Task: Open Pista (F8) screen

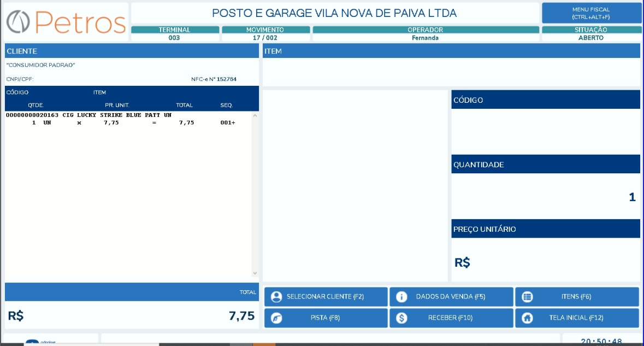Action: pyautogui.click(x=326, y=318)
